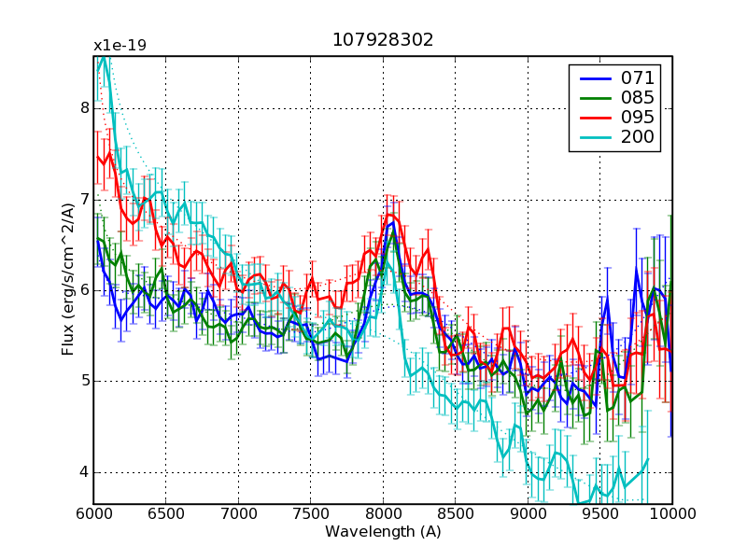Click the x1e-19 scale factor label
747x560 pixels.
click(120, 46)
